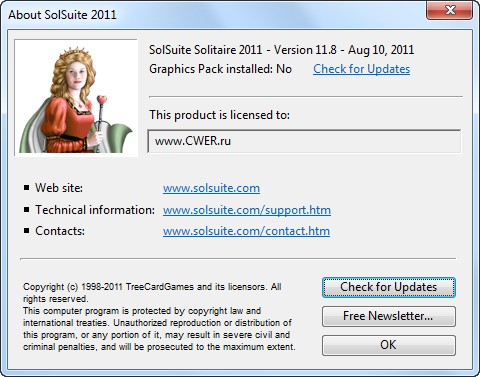Click the 'Contacts:' label
The image size is (480, 377).
tap(60, 231)
